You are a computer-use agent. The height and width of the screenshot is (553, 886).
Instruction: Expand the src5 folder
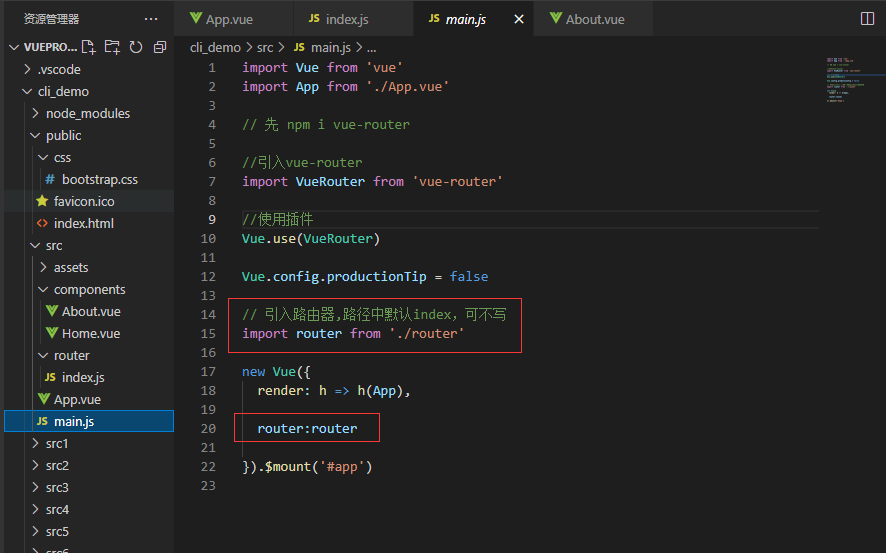[36, 532]
